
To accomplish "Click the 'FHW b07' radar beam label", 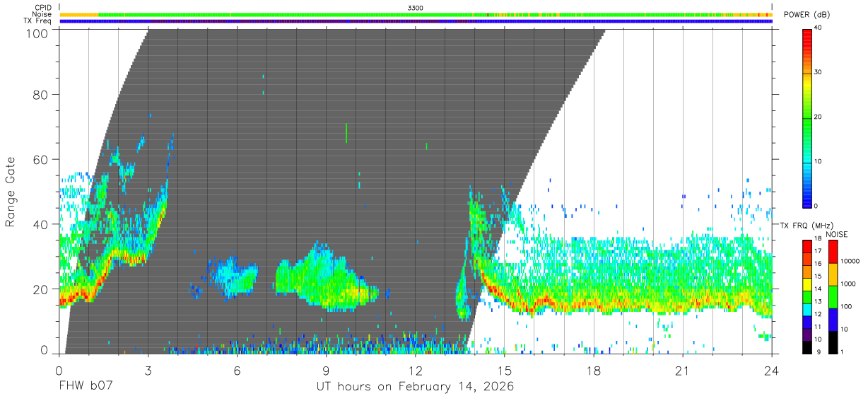I will point(86,387).
